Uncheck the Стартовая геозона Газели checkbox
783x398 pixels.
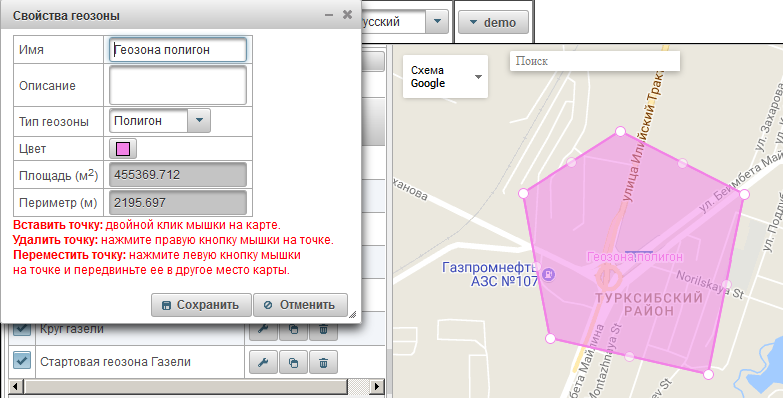[21, 361]
